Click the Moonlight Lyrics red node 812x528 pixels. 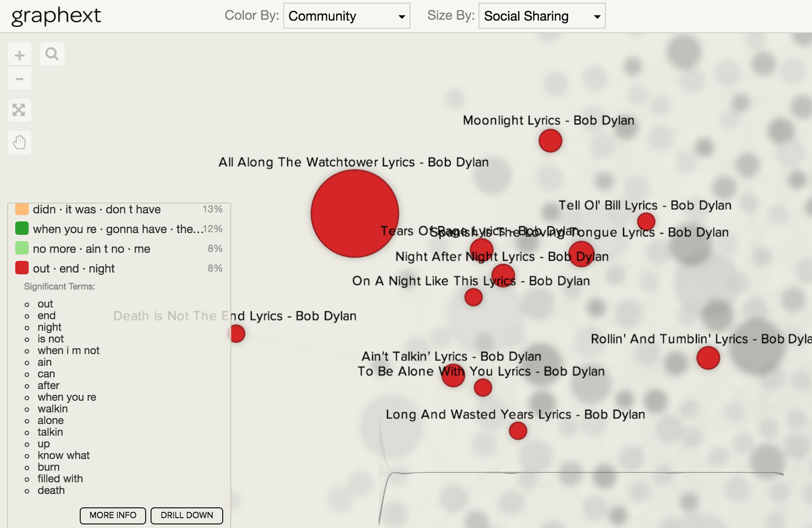click(x=550, y=141)
